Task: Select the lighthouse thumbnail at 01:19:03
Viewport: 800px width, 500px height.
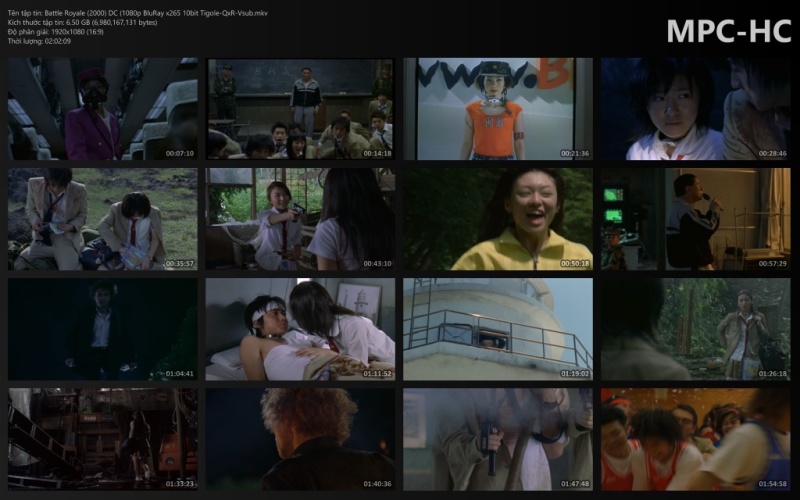Action: pos(497,329)
